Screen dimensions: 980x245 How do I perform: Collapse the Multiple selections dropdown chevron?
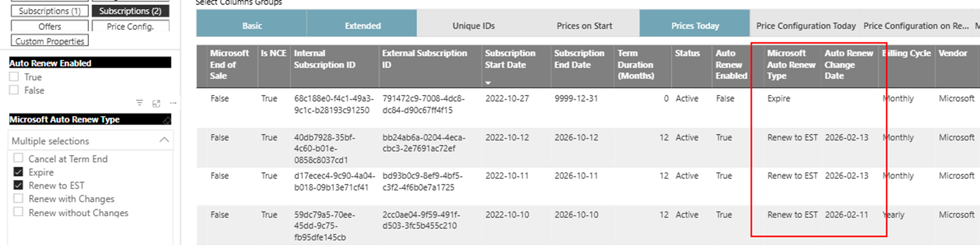[164, 140]
